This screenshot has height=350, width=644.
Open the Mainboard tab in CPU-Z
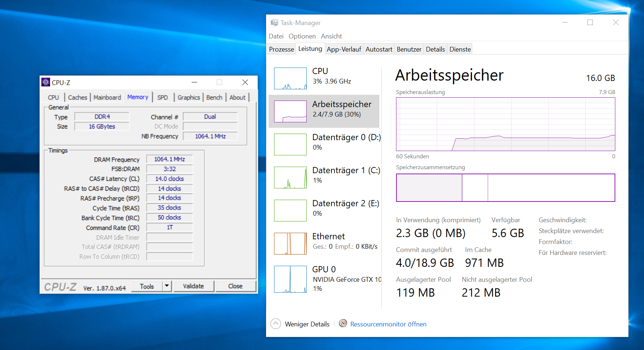click(x=107, y=97)
